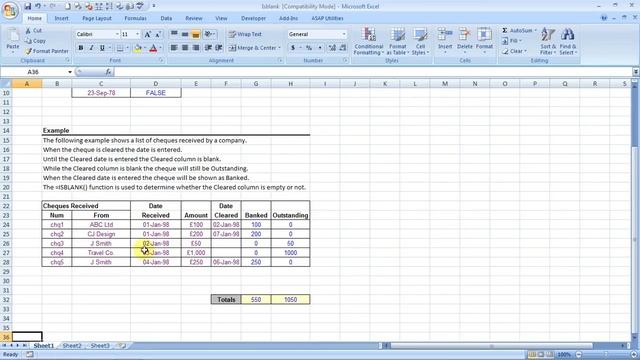Viewport: 640px width, 360px height.
Task: Toggle Wrap Text
Action: click(245, 34)
